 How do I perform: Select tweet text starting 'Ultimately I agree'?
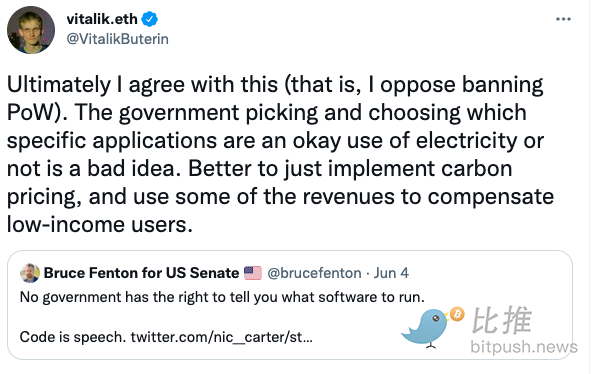[x=280, y=154]
